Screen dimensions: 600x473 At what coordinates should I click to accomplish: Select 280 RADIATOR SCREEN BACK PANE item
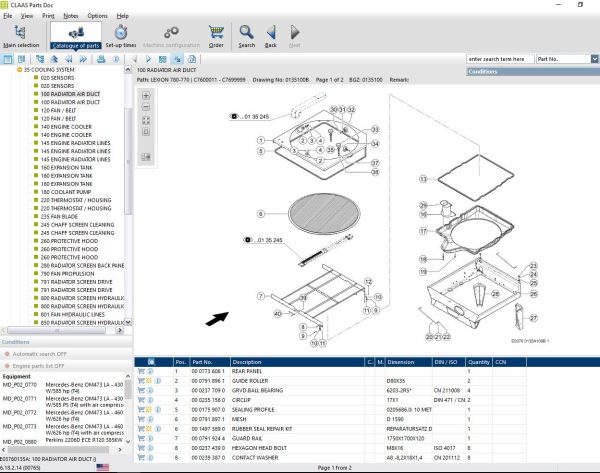coord(82,265)
